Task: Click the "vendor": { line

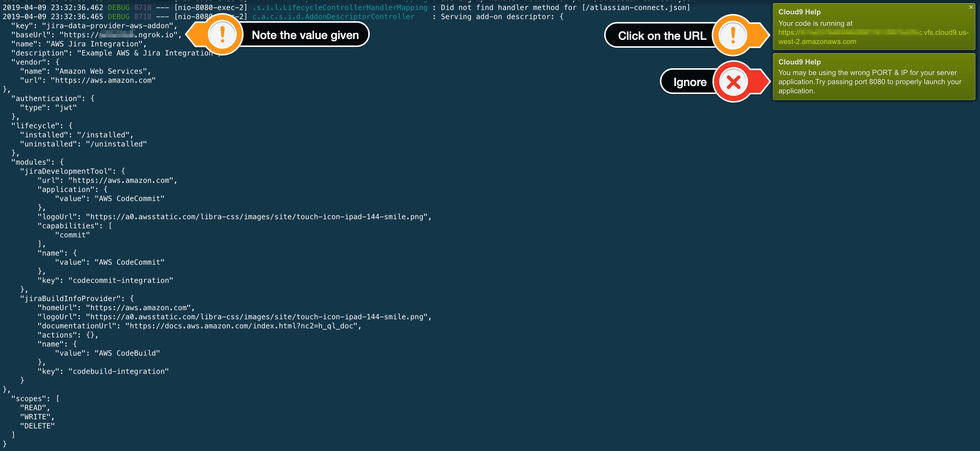Action: 35,62
